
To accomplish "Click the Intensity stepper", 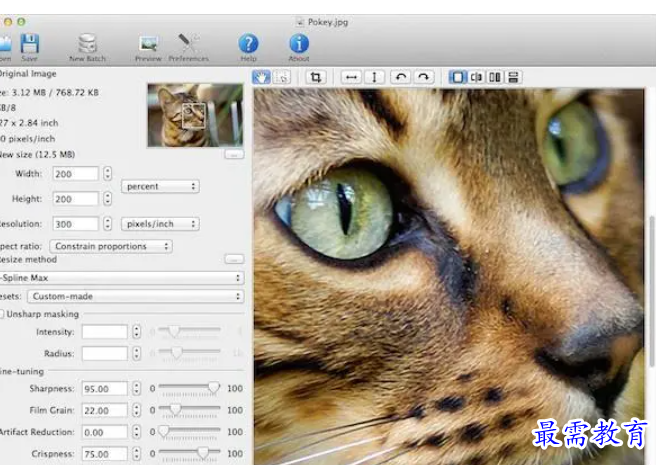I will (x=136, y=332).
